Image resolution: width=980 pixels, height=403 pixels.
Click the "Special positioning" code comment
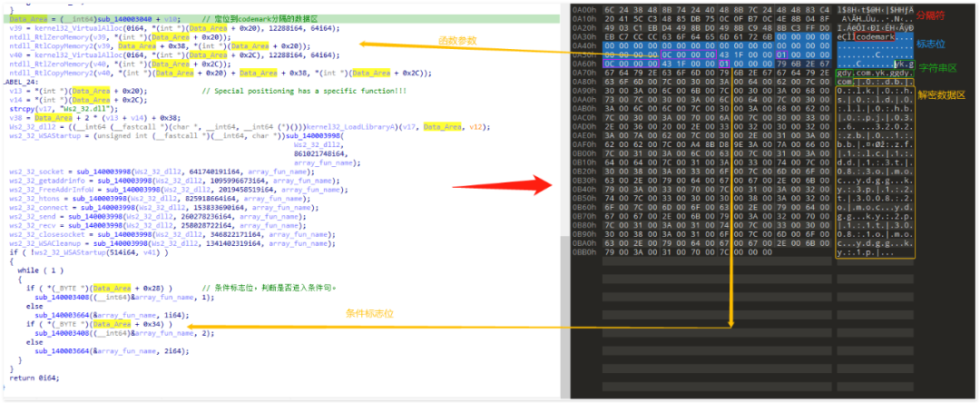click(x=304, y=92)
